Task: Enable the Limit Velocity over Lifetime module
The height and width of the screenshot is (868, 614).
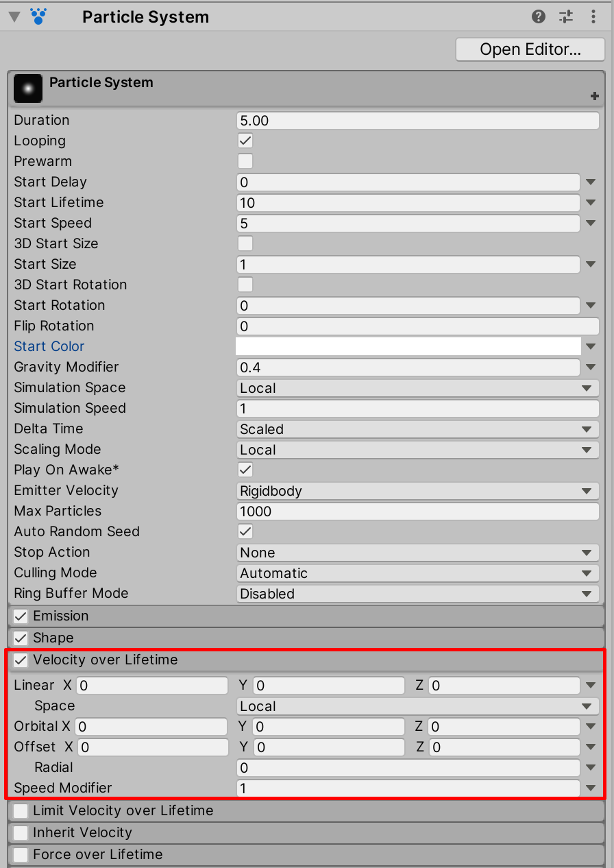Action: pyautogui.click(x=20, y=810)
